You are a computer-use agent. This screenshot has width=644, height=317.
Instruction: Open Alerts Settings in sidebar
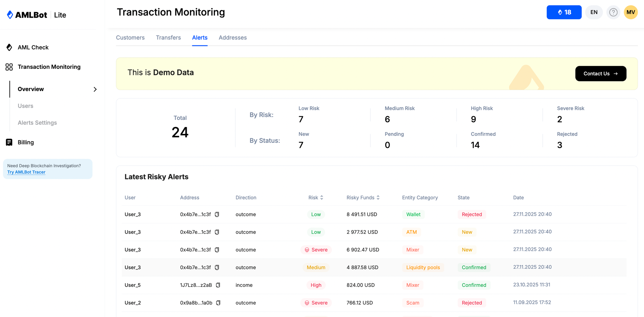(37, 123)
